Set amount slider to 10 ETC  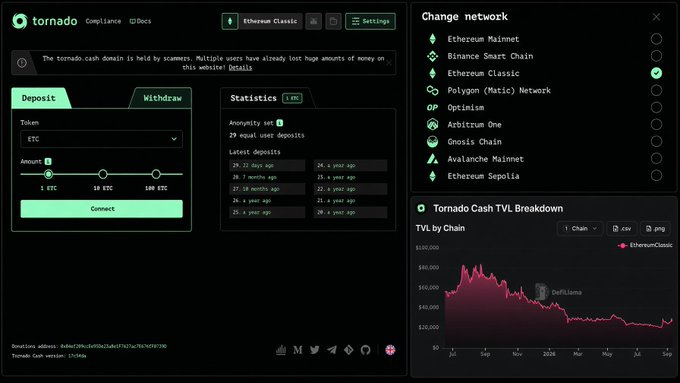[x=103, y=174]
